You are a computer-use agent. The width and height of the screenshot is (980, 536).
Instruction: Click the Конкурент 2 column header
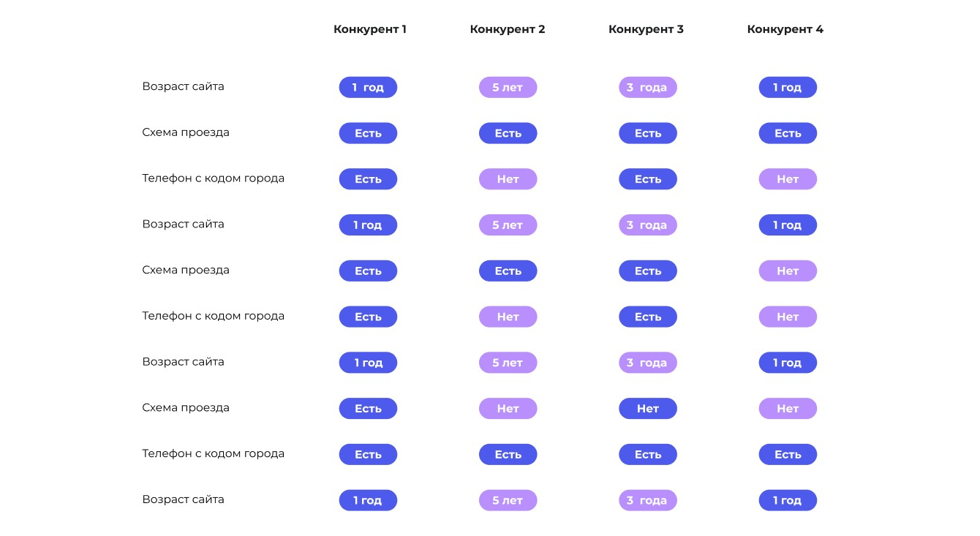coord(508,29)
